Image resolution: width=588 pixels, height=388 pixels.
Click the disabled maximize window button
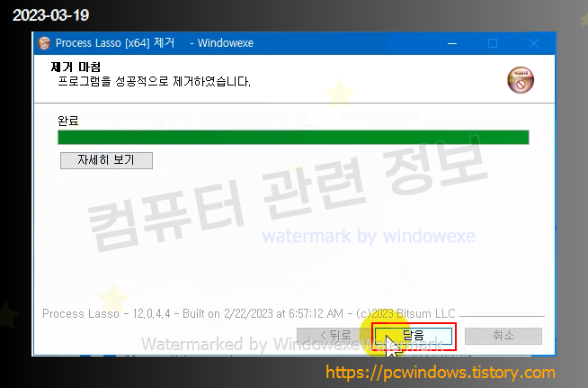(493, 43)
